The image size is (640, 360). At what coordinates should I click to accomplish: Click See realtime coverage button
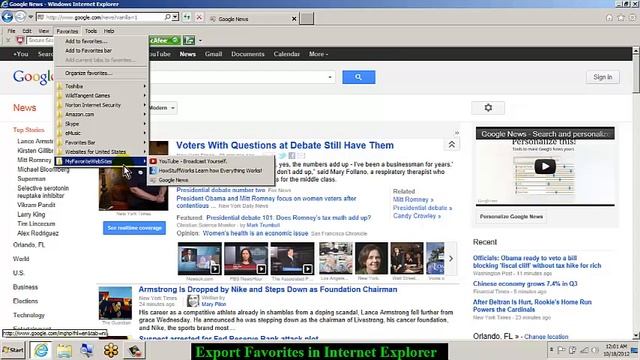134,228
